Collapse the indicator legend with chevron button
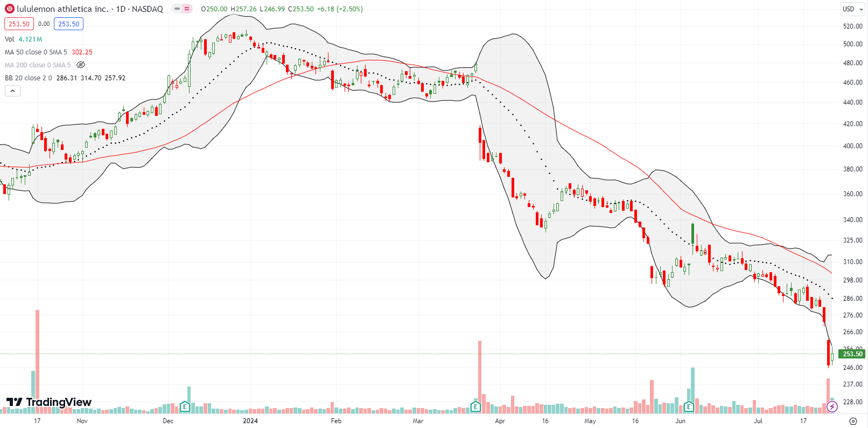 12,91
